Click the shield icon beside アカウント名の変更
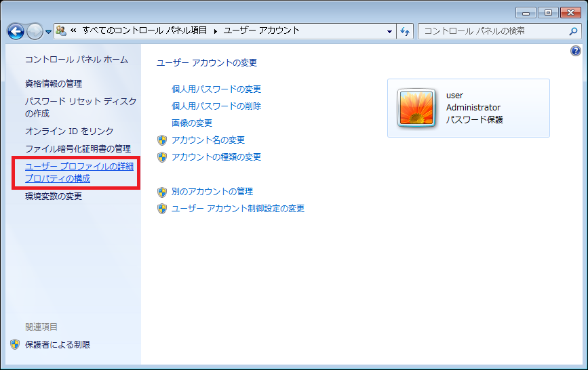588x370 pixels. tap(162, 140)
